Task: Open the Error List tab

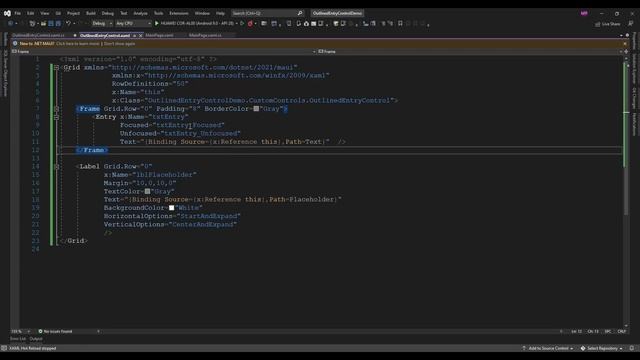Action: coord(18,339)
